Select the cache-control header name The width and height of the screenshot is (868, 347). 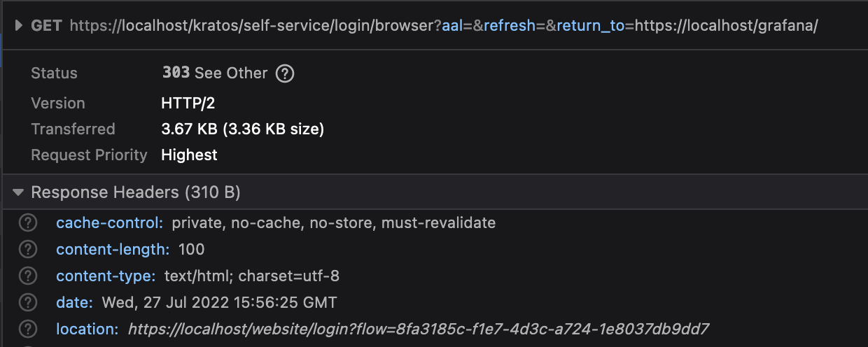coord(109,223)
